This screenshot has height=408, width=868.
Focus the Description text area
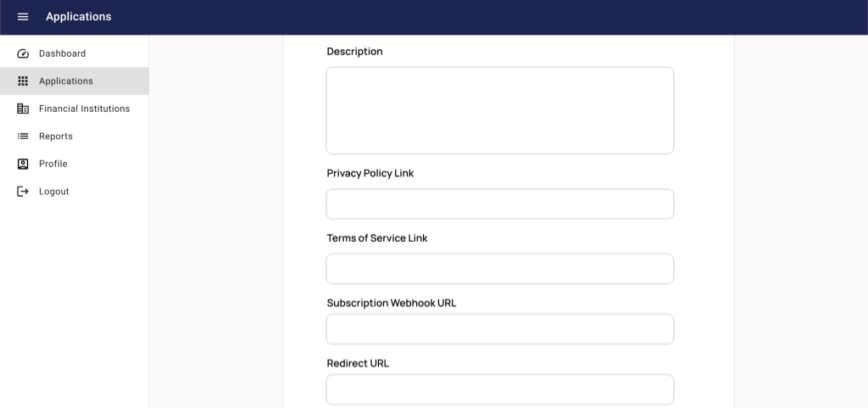pyautogui.click(x=500, y=111)
